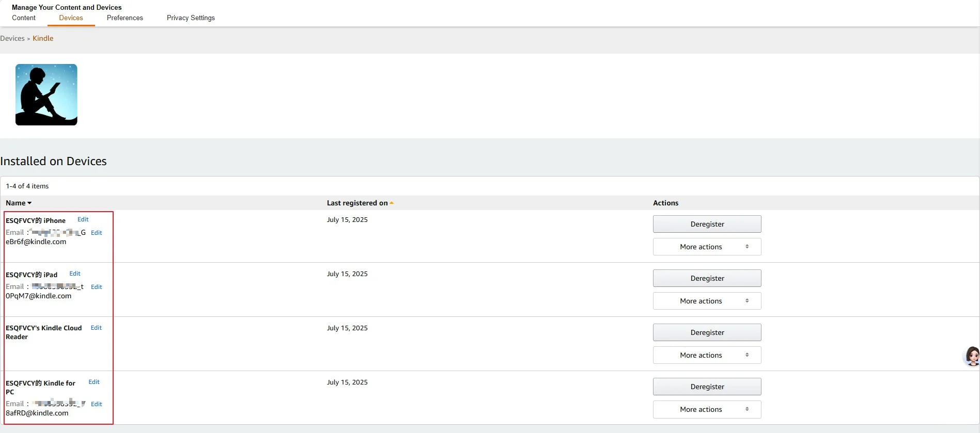
Task: Select the Devices tab
Action: [71, 18]
